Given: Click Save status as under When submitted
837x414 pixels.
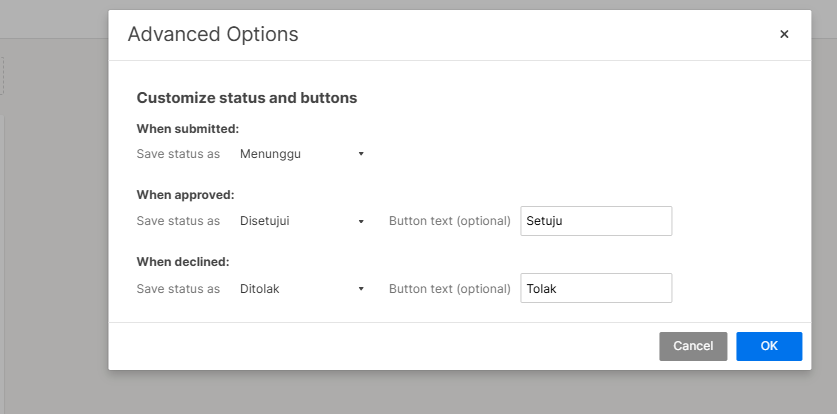Looking at the screenshot, I should [x=178, y=154].
